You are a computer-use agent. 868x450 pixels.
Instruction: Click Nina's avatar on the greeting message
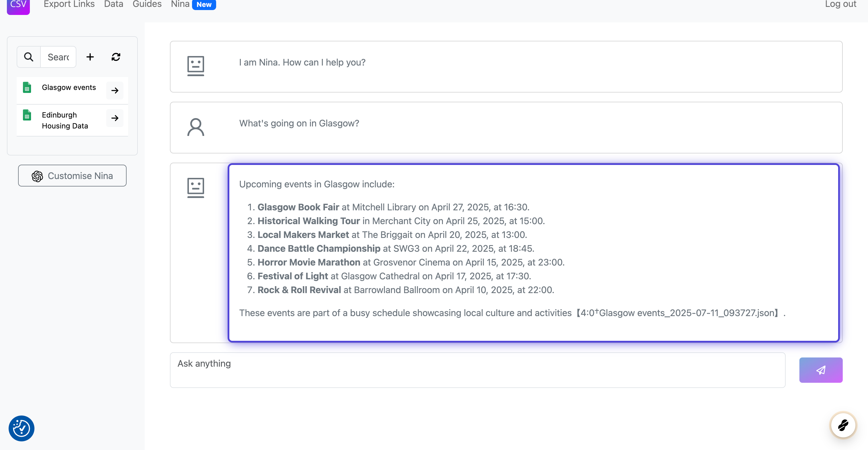pos(195,66)
